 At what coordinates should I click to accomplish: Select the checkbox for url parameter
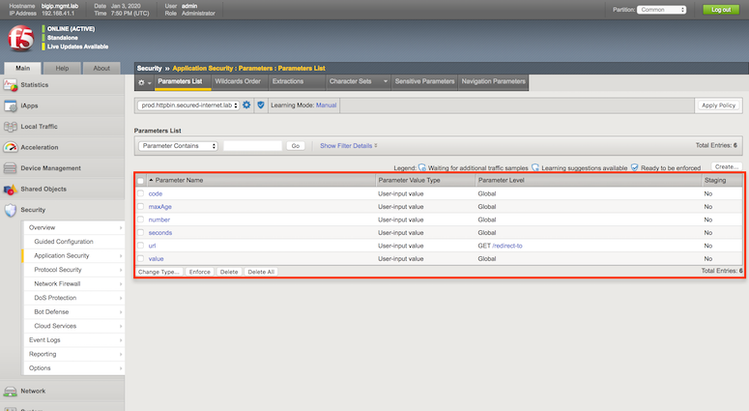(141, 245)
